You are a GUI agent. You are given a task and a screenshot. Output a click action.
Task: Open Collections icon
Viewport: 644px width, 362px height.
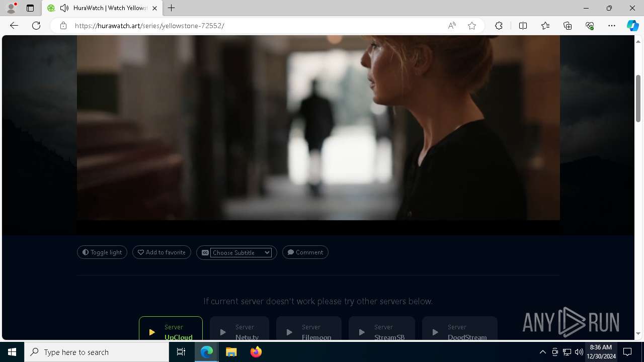pyautogui.click(x=568, y=26)
